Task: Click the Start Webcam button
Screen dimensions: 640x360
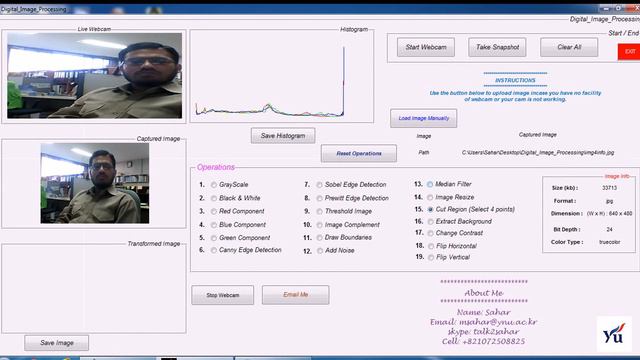Action: click(426, 47)
